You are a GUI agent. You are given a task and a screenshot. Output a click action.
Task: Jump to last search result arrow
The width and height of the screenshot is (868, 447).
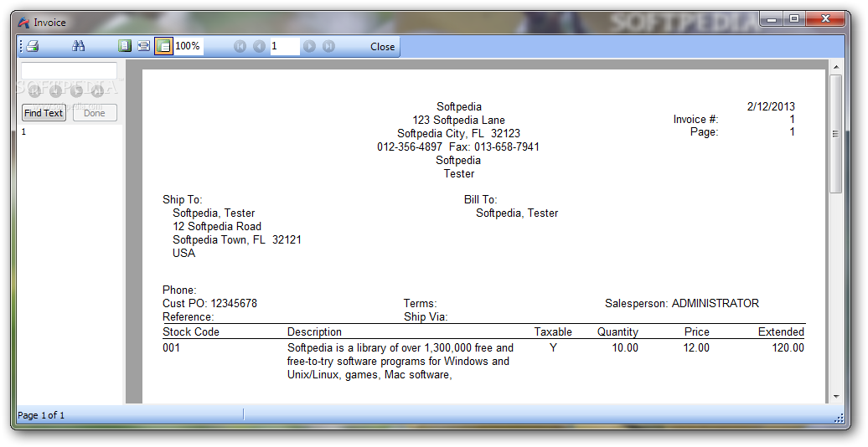97,90
